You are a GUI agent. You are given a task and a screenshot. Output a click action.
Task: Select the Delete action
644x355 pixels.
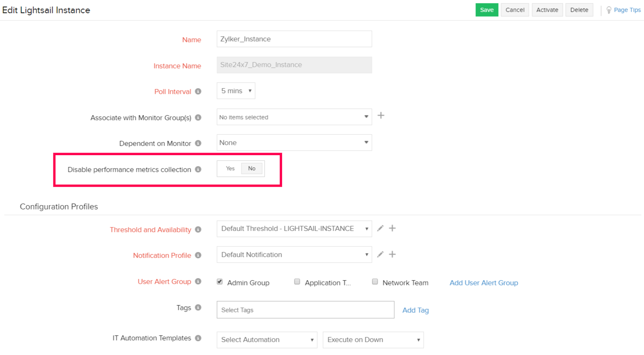[579, 10]
